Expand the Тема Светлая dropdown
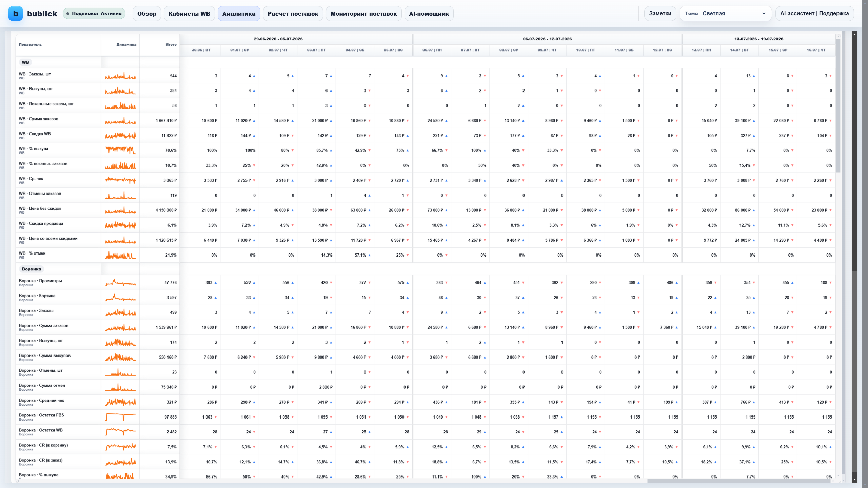 (x=726, y=14)
